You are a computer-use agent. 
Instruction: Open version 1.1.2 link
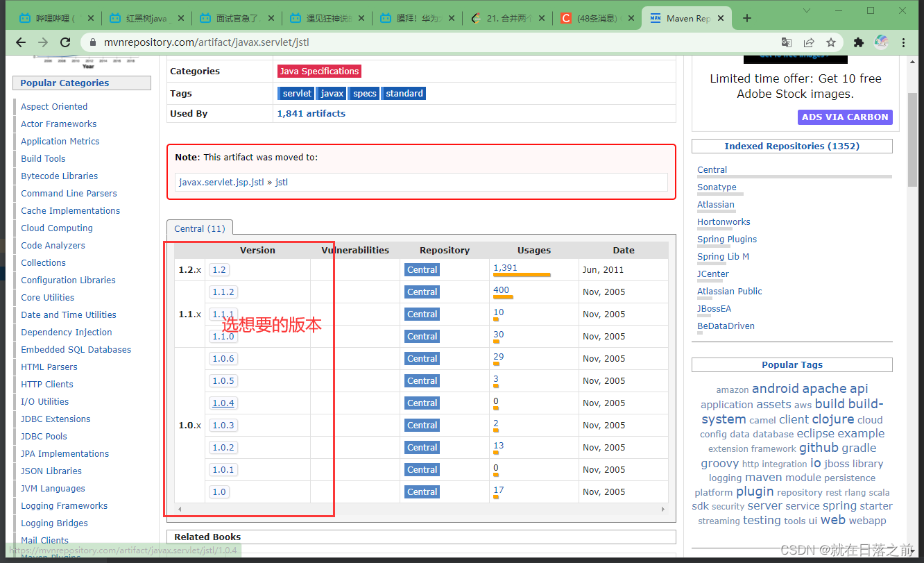coord(223,292)
